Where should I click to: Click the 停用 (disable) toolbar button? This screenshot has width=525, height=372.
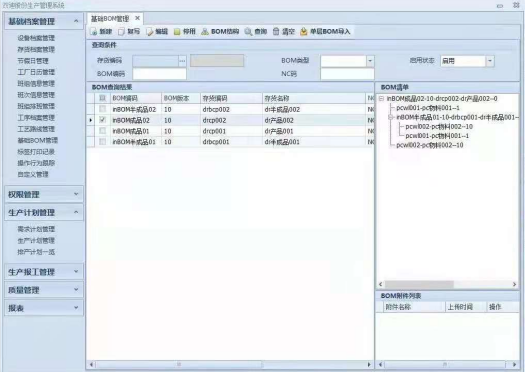click(x=185, y=31)
